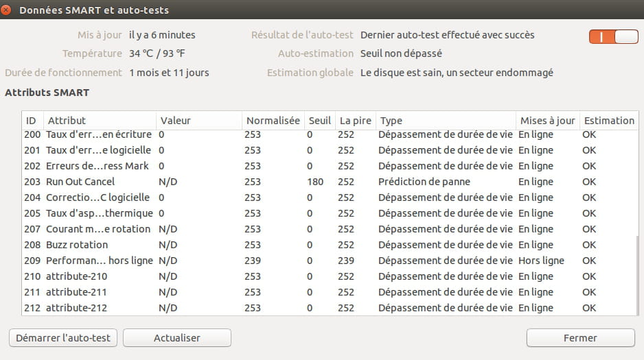
Task: Sort by the ID column header
Action: coord(32,121)
